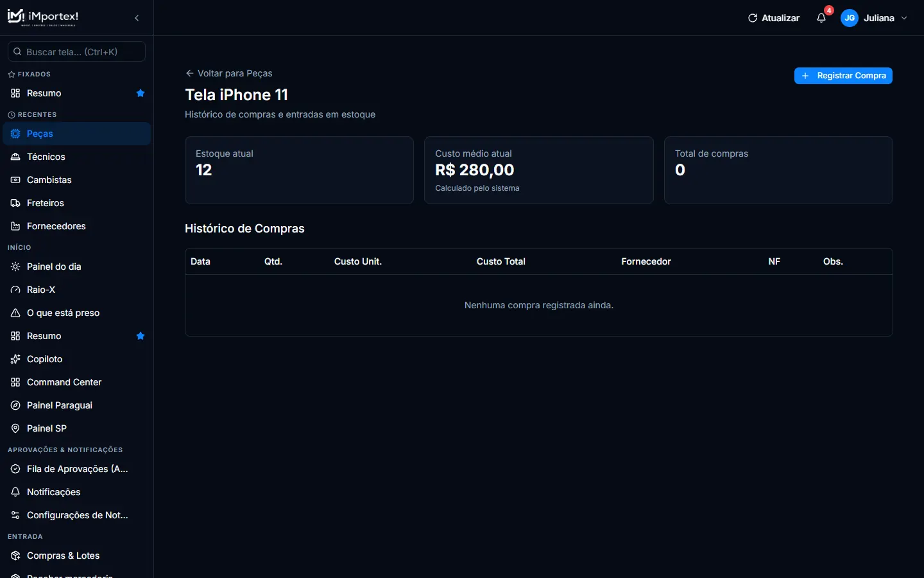This screenshot has height=578, width=924.
Task: Open Técnicos menu item
Action: pyautogui.click(x=76, y=157)
